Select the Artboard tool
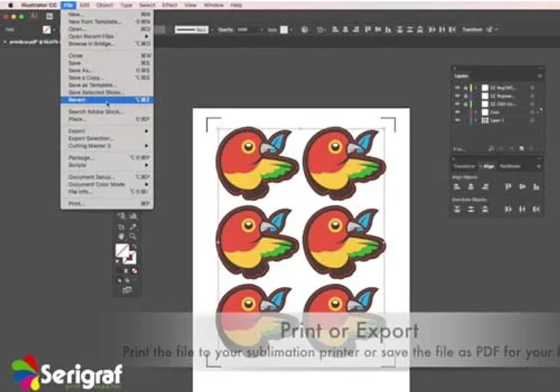560x392 pixels. (x=122, y=227)
